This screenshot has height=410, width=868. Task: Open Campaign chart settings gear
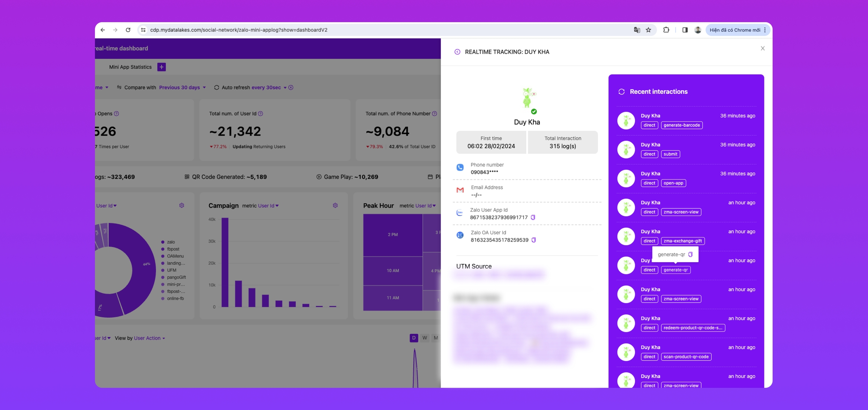(x=335, y=205)
